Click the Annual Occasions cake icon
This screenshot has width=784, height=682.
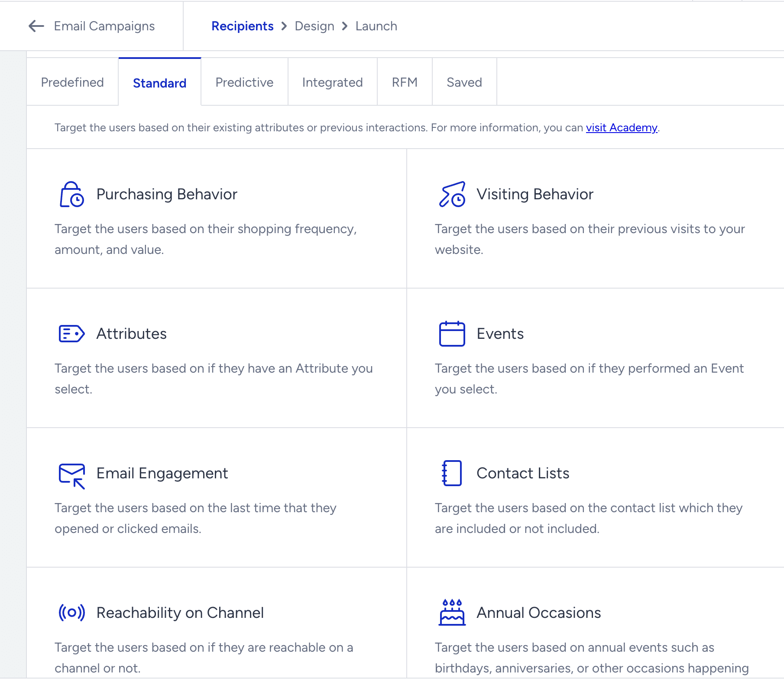[x=452, y=613]
